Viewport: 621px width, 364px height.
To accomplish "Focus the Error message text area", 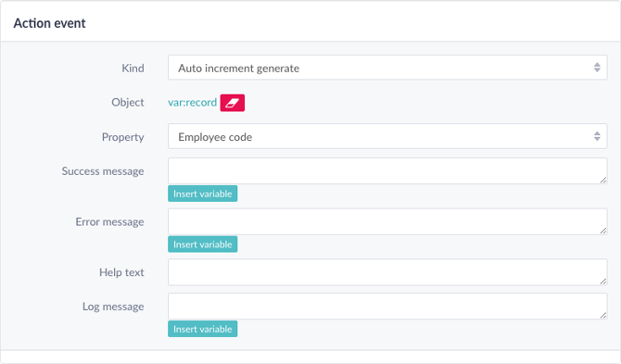I will (x=387, y=221).
